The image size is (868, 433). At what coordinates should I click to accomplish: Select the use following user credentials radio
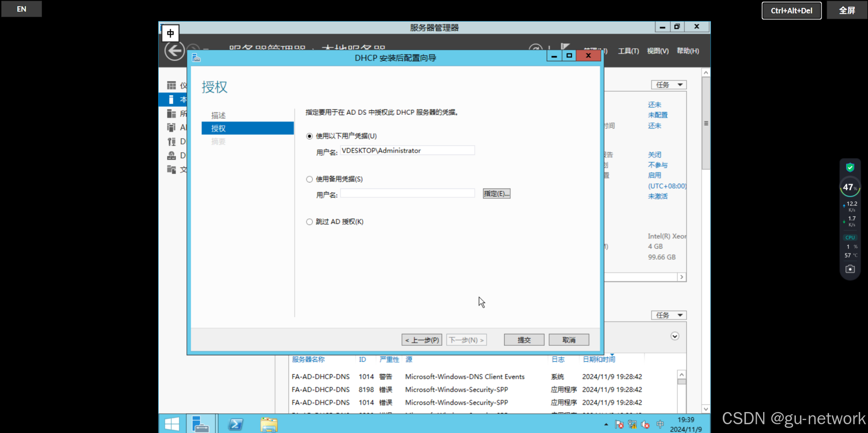pos(309,136)
